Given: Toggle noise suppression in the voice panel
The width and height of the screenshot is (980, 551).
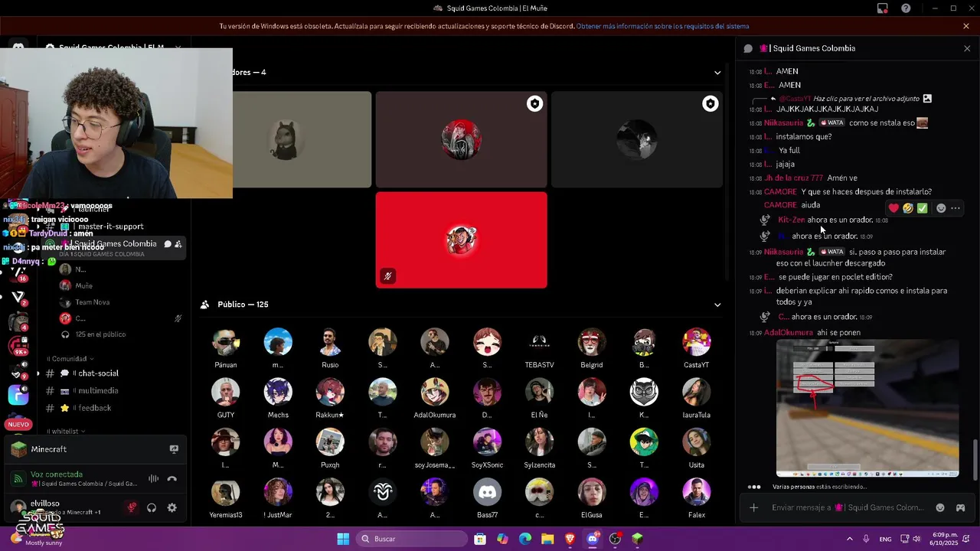Looking at the screenshot, I should click(x=154, y=479).
